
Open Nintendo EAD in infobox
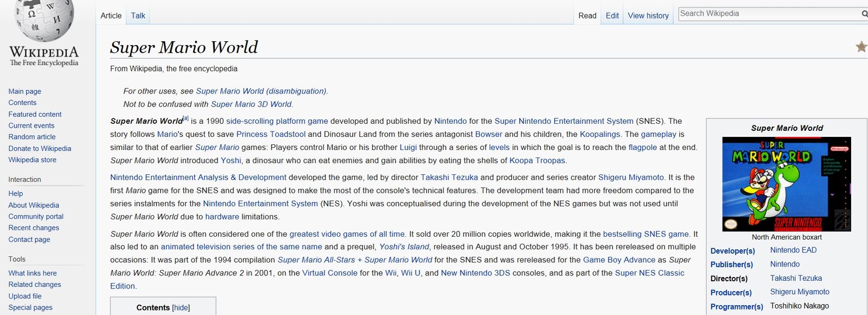tap(793, 250)
